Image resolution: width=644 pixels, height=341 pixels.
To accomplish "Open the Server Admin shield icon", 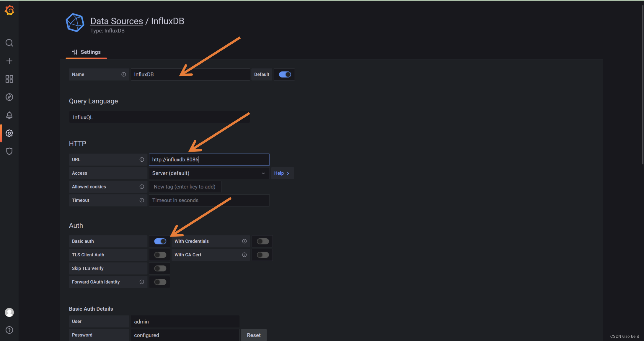I will pyautogui.click(x=9, y=151).
